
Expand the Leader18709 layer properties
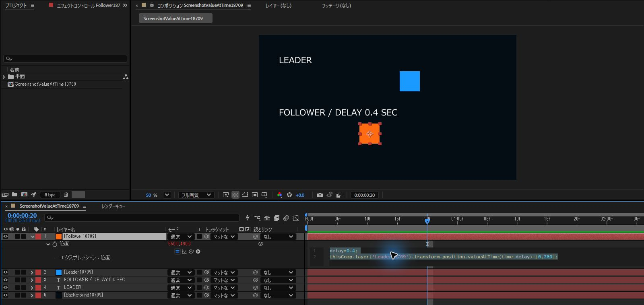(x=32, y=272)
